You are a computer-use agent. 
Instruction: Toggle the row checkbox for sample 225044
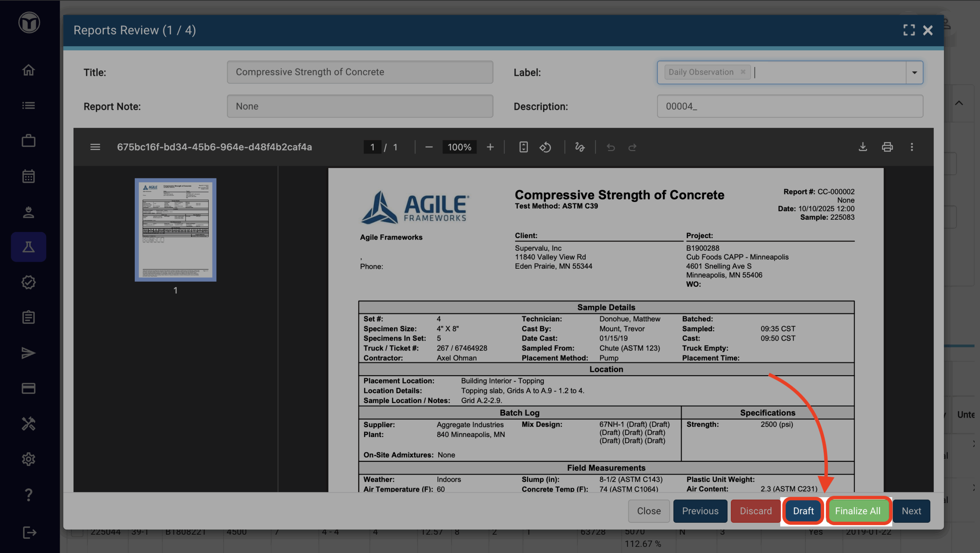(x=77, y=532)
